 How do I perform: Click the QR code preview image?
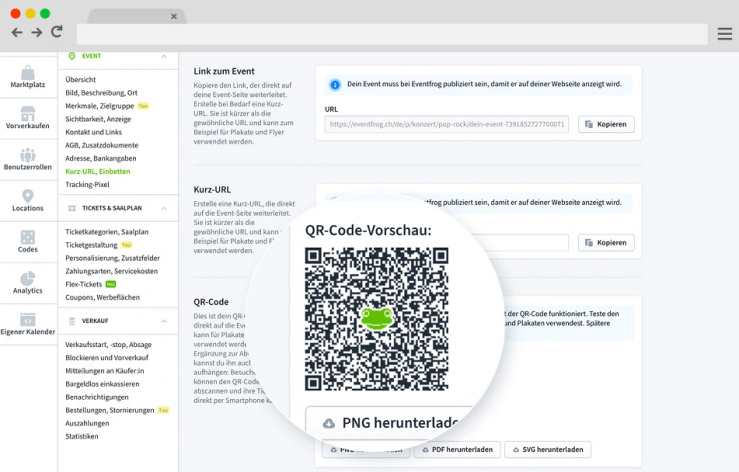coord(376,318)
